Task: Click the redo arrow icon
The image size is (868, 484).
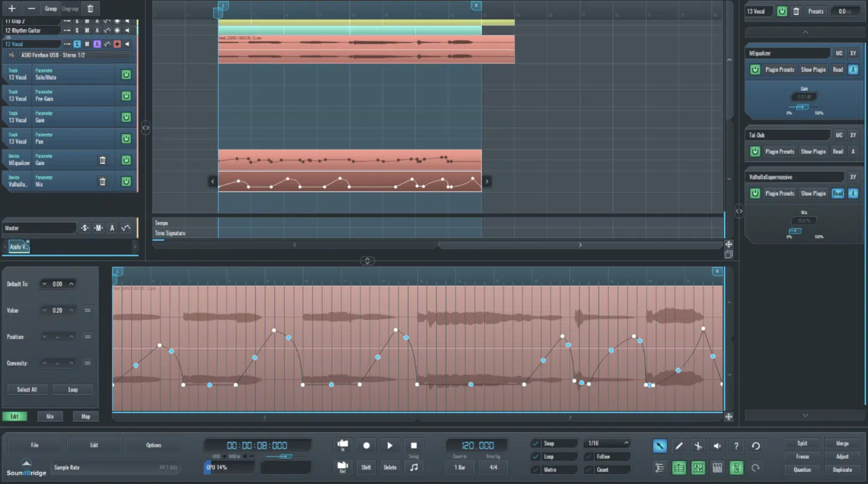Action: pyautogui.click(x=756, y=468)
